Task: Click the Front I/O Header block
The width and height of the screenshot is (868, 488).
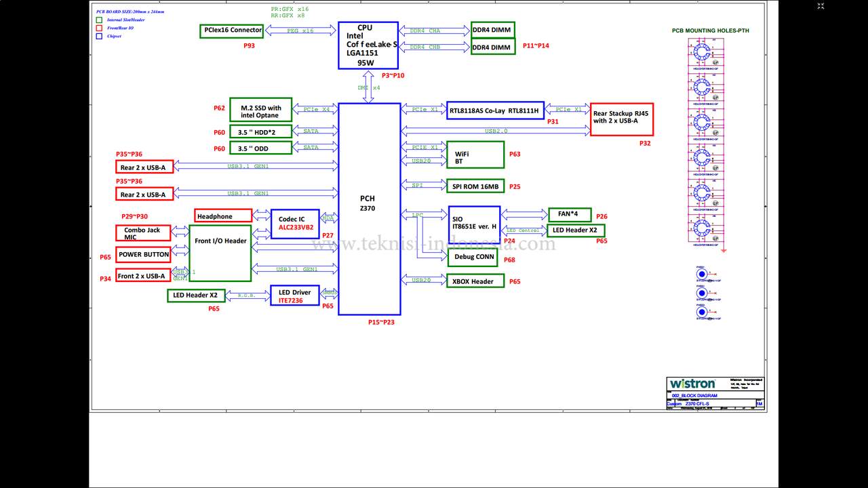Action: click(220, 253)
